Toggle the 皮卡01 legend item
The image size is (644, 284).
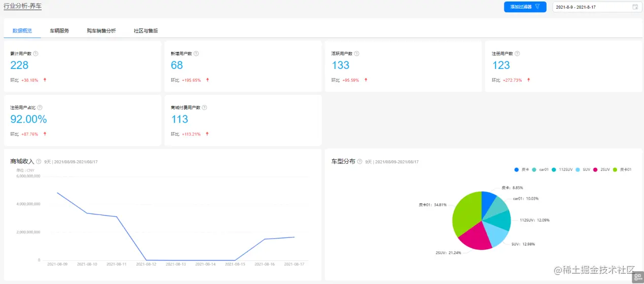coord(622,169)
